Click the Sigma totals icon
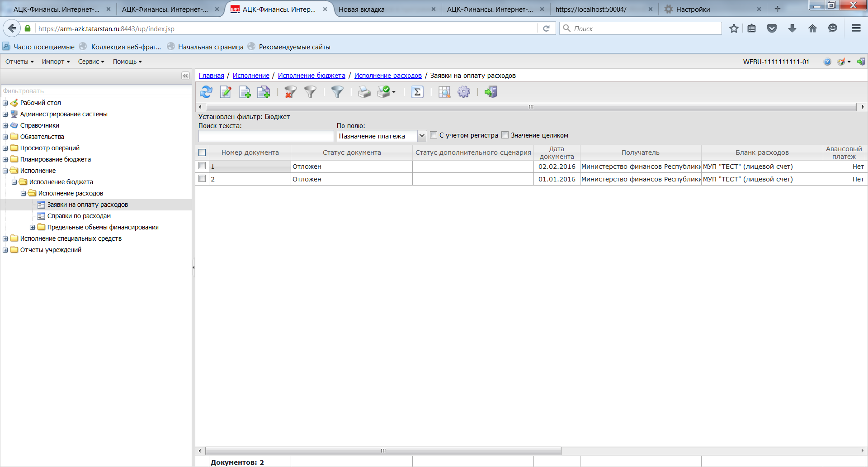Screen dimensions: 868x467 (x=417, y=92)
